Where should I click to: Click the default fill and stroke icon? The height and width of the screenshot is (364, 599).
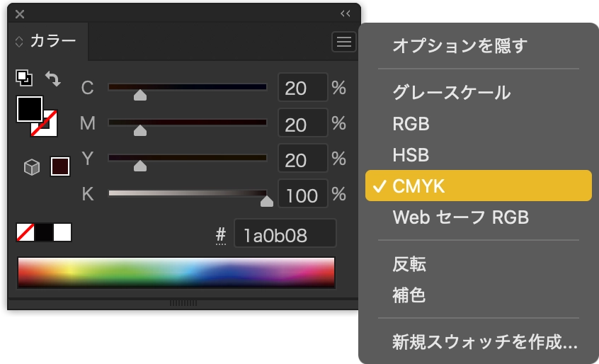(23, 78)
